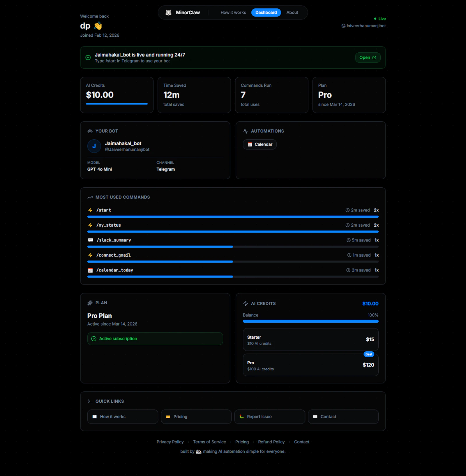Screen dimensions: 466x476
Task: Open the bot in Telegram via Open button
Action: 368,58
